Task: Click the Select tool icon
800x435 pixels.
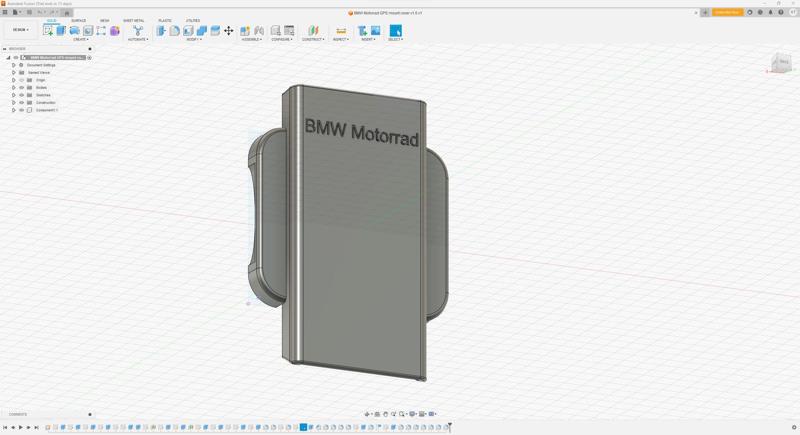Action: coord(395,31)
